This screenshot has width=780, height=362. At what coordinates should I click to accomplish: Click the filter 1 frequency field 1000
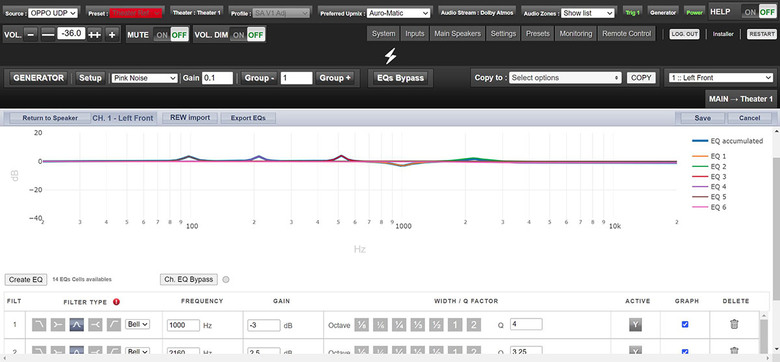183,325
